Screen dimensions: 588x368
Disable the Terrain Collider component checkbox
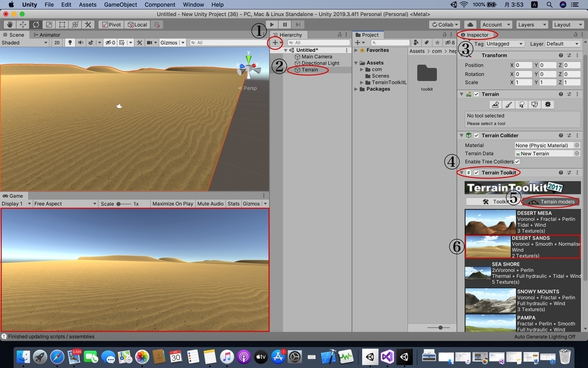[x=476, y=135]
